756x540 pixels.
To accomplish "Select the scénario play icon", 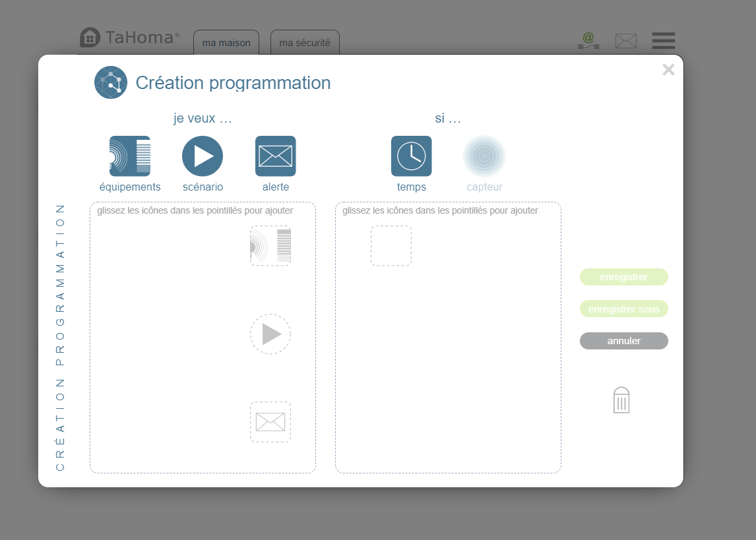I will point(203,156).
